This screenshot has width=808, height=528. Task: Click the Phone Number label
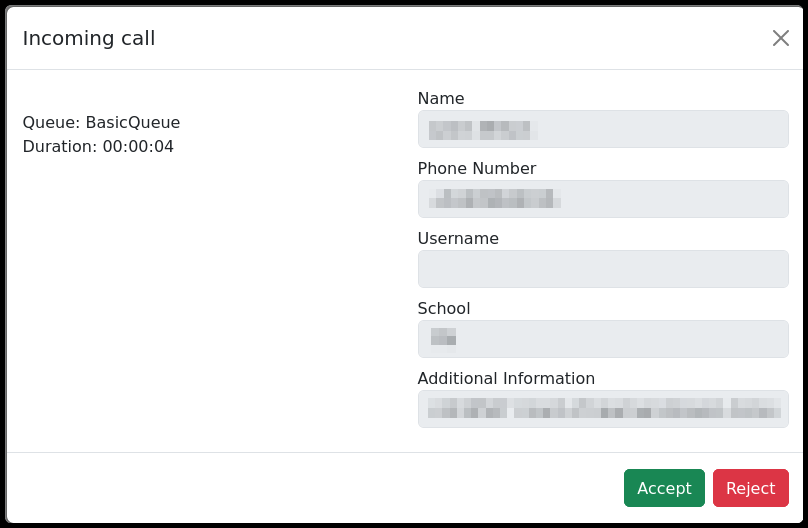click(x=477, y=168)
